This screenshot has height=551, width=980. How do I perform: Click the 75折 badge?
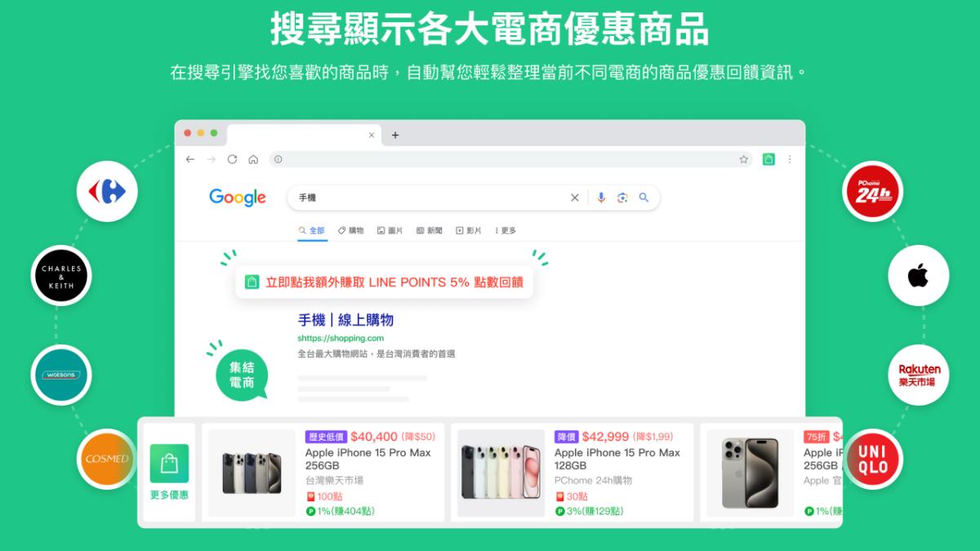[x=816, y=437]
